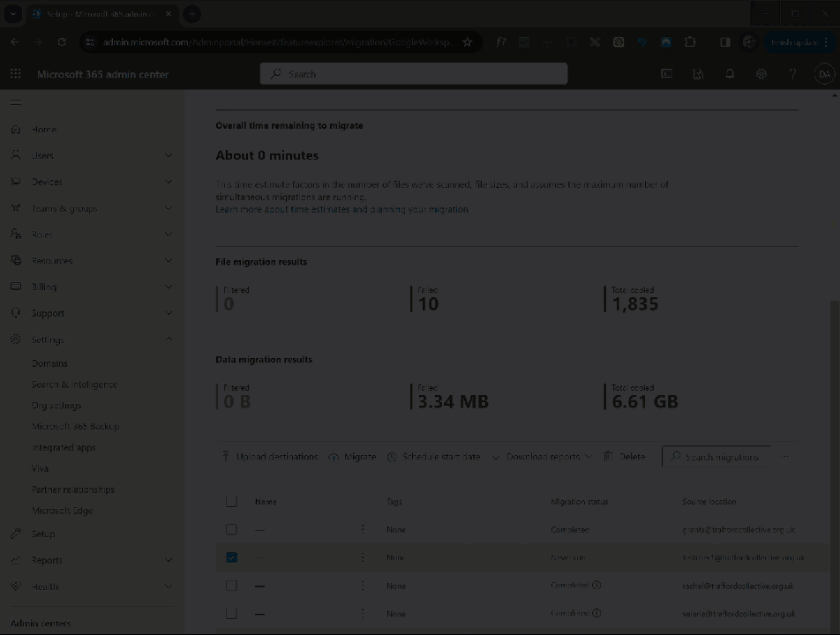Image resolution: width=840 pixels, height=635 pixels.
Task: Open the app launcher waffle icon
Action: coord(16,74)
